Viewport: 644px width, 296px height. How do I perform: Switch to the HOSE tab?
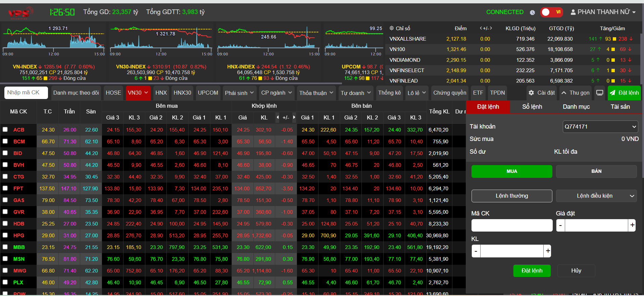113,93
